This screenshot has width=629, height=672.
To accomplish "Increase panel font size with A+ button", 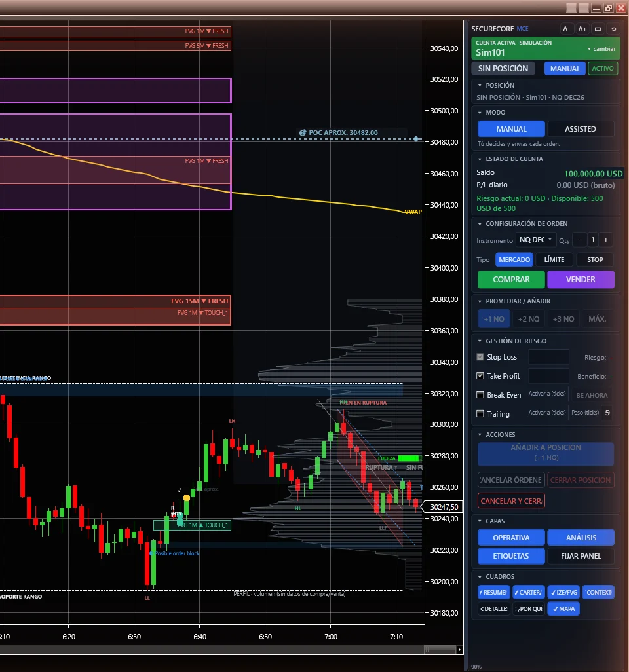I will 582,29.
